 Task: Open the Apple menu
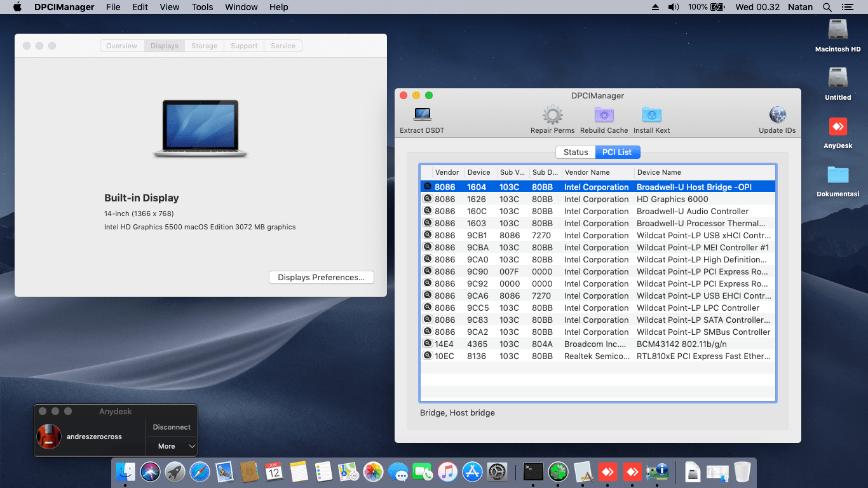click(x=17, y=7)
